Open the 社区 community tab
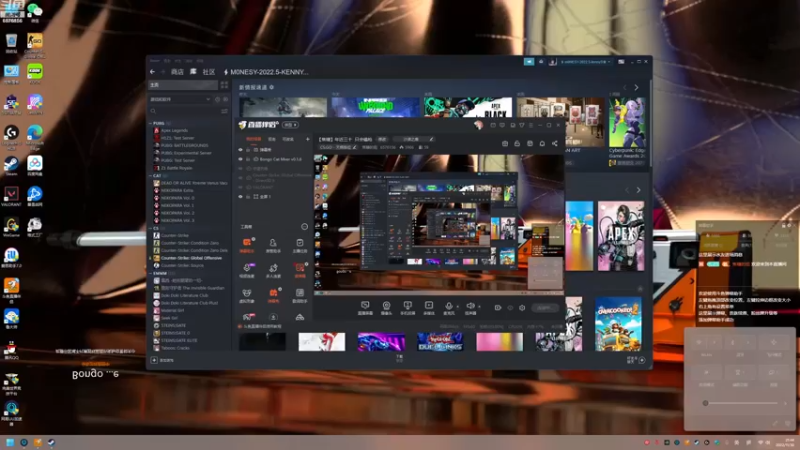The width and height of the screenshot is (800, 450). point(209,72)
